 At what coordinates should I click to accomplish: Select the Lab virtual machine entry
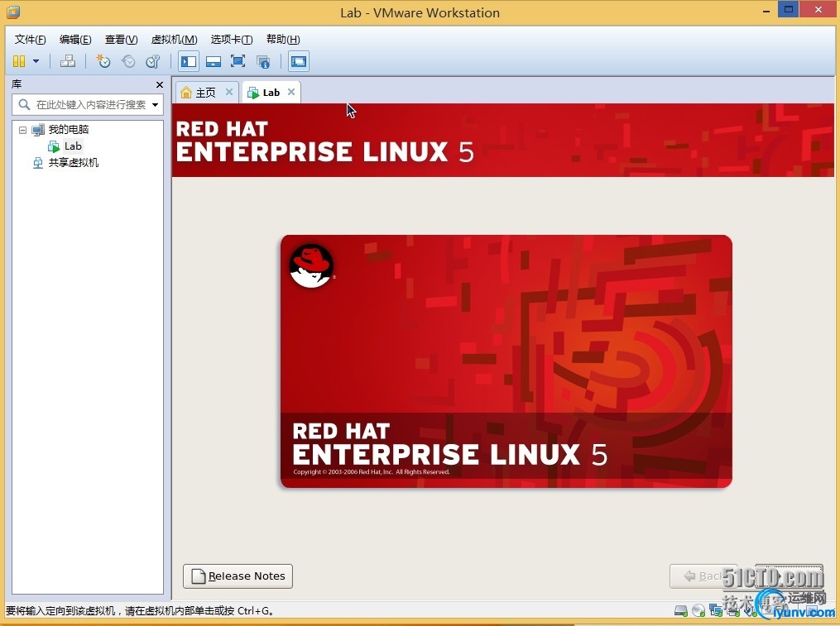73,146
